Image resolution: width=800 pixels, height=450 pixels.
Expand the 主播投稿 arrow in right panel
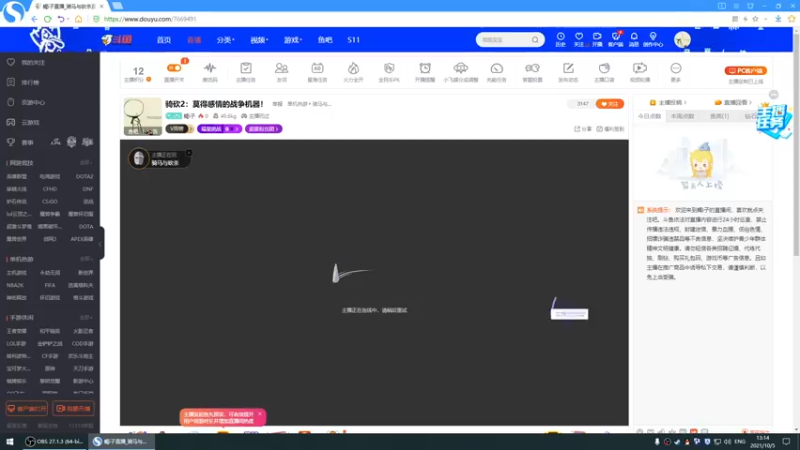click(685, 103)
